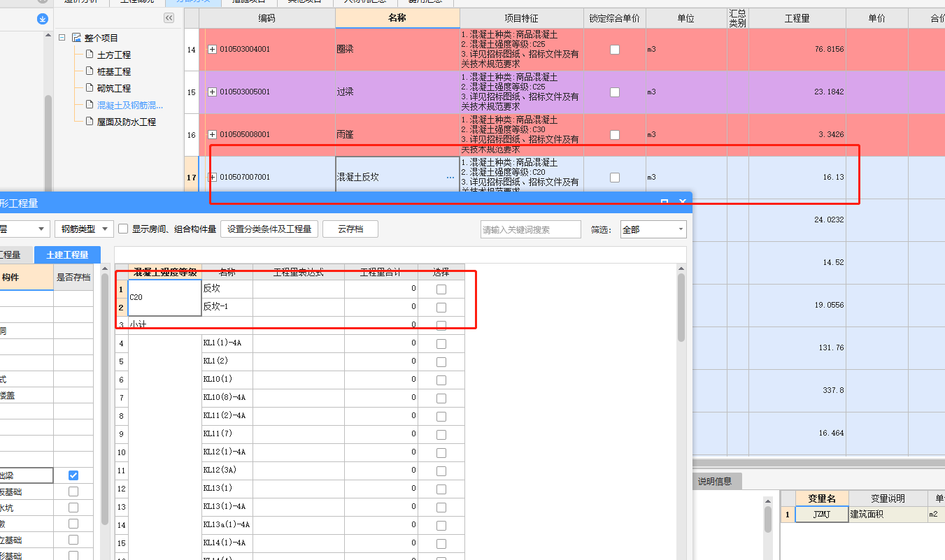Select the 圈梁 name cell
Screen dimensions: 945x560
pos(397,50)
